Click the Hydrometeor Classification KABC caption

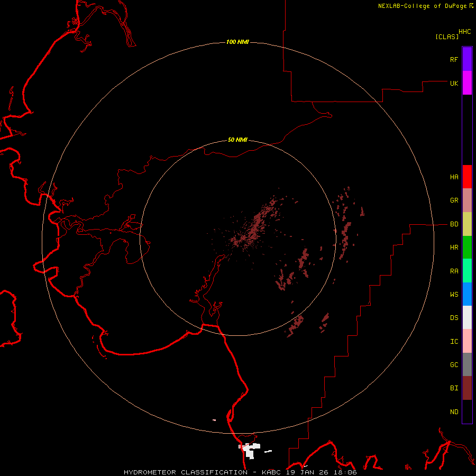(240, 472)
